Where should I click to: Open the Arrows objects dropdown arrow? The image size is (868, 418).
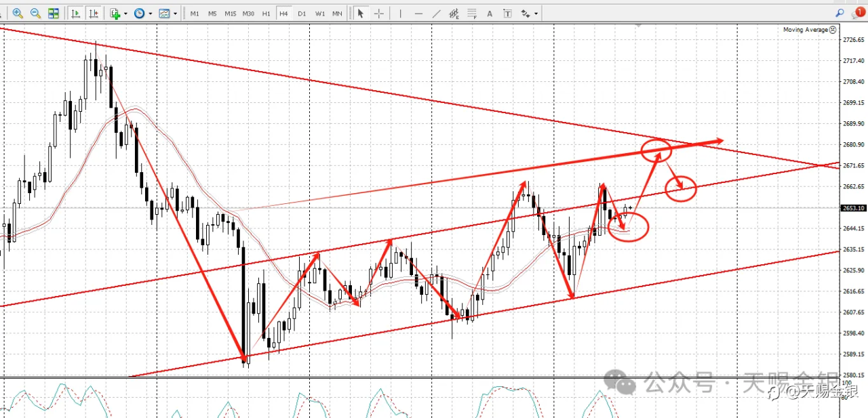(536, 14)
